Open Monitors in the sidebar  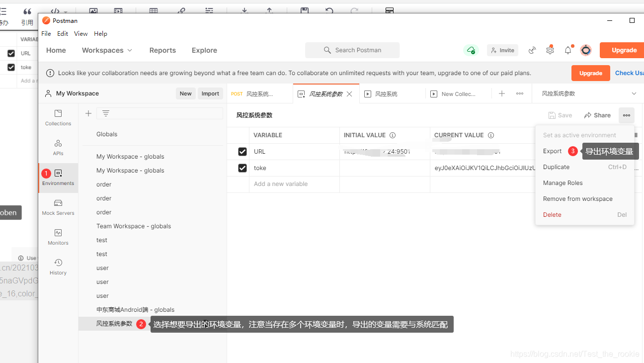58,237
